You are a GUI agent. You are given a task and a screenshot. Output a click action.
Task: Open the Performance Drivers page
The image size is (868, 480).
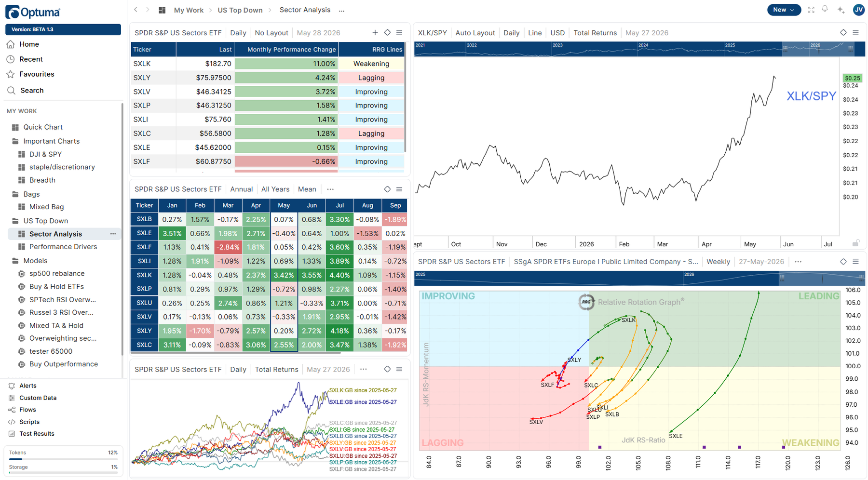[x=63, y=247]
